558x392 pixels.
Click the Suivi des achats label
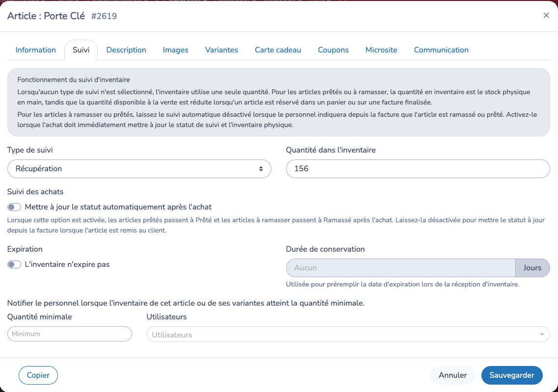35,192
